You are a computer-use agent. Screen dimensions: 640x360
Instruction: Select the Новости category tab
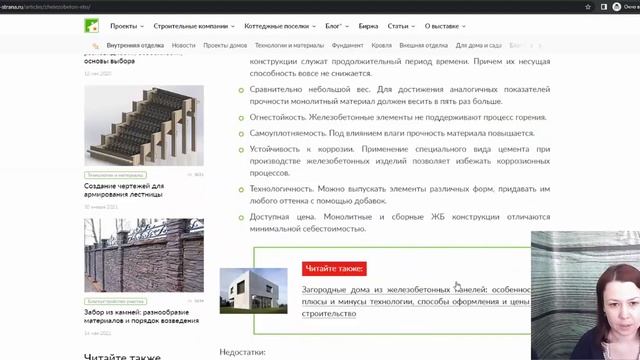coord(183,45)
